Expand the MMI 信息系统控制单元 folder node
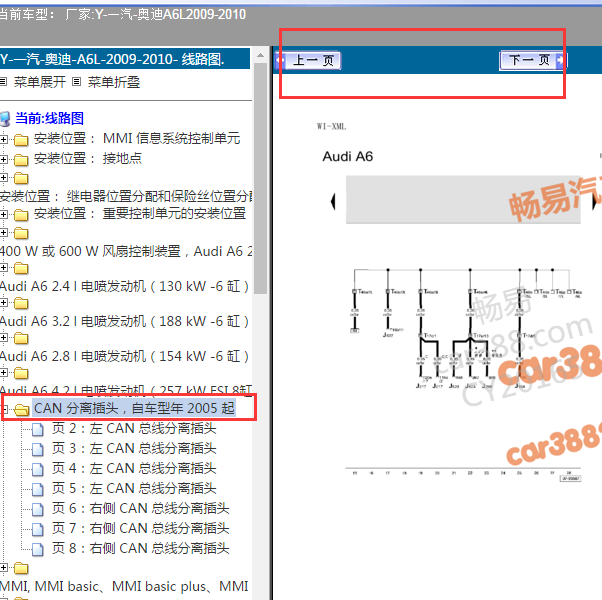This screenshot has height=600, width=602. pos(3,139)
